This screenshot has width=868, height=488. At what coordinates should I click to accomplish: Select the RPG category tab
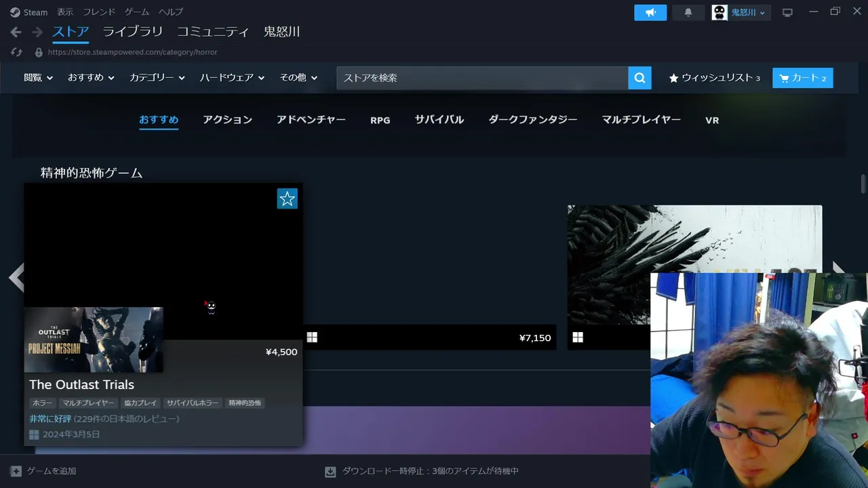(x=380, y=120)
